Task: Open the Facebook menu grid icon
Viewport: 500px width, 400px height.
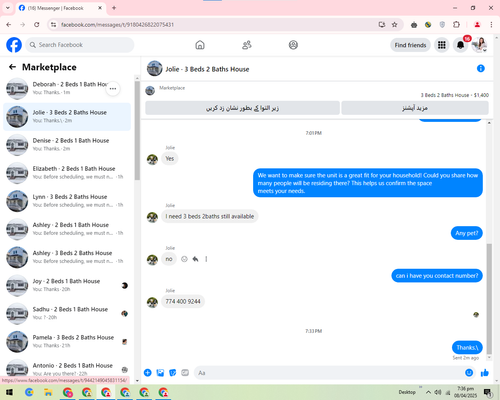Action: point(442,45)
